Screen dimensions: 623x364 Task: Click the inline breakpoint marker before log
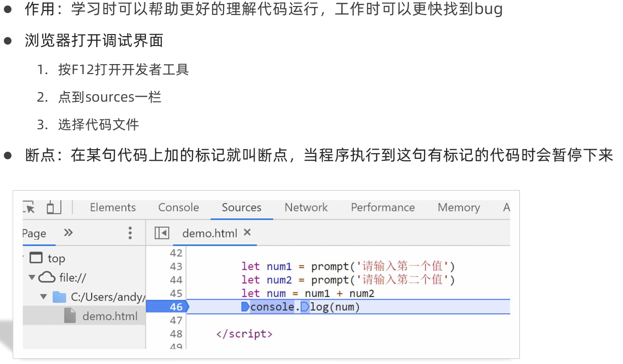click(x=305, y=307)
